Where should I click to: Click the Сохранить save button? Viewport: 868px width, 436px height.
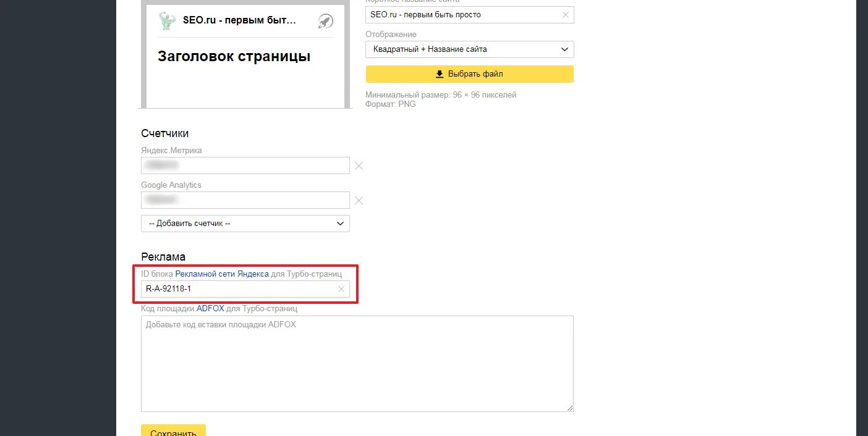(173, 431)
